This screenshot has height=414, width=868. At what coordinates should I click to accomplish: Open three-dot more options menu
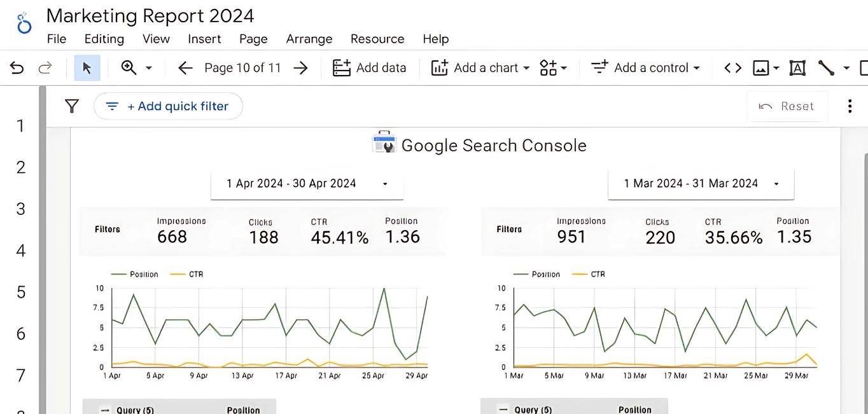point(850,106)
